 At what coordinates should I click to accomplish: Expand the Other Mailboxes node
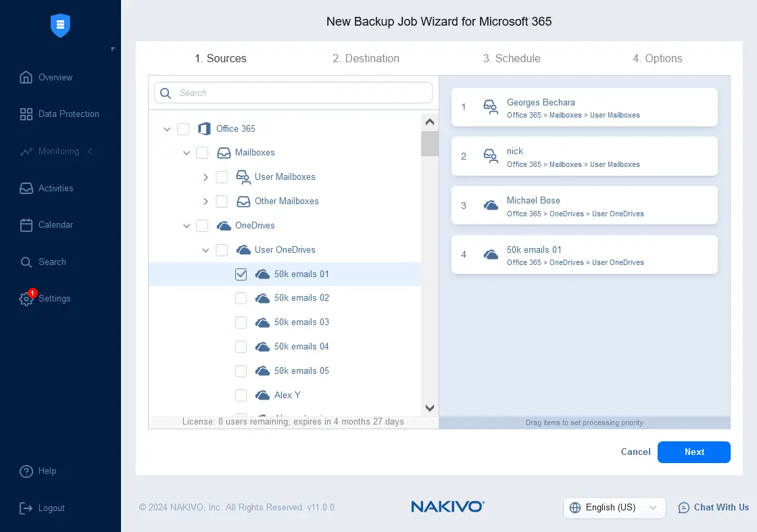[205, 201]
